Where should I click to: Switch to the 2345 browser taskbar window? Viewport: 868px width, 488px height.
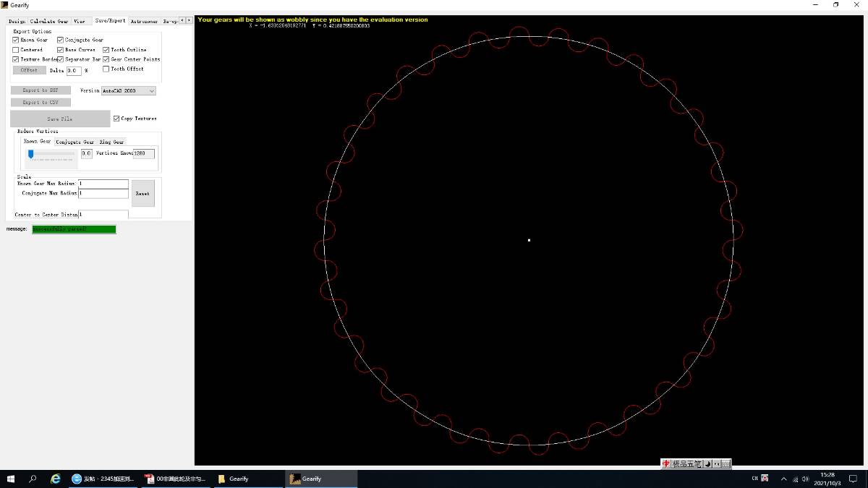104,479
